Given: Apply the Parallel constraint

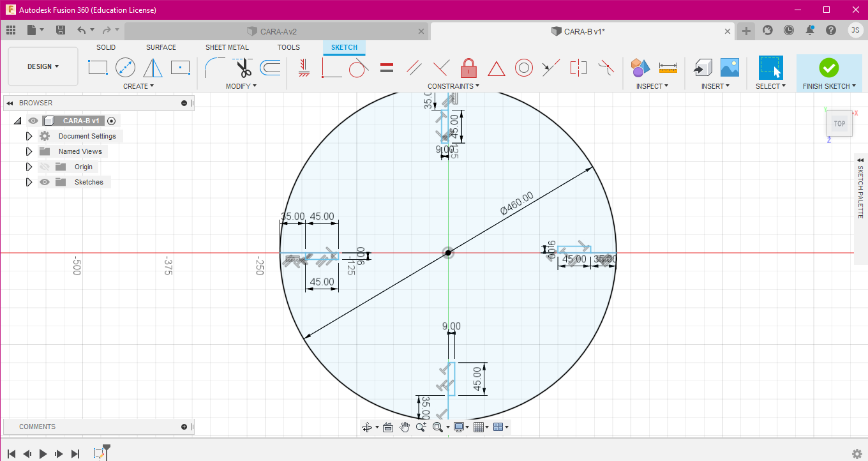Looking at the screenshot, I should [x=414, y=67].
